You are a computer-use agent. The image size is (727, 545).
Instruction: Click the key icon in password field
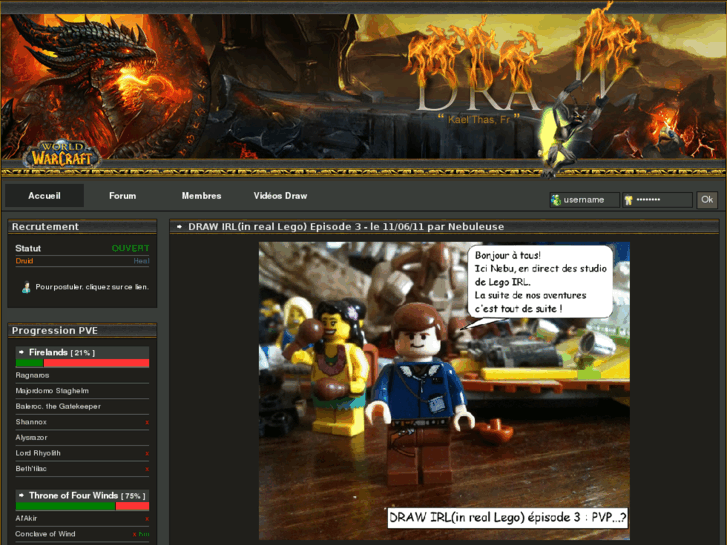(628, 200)
